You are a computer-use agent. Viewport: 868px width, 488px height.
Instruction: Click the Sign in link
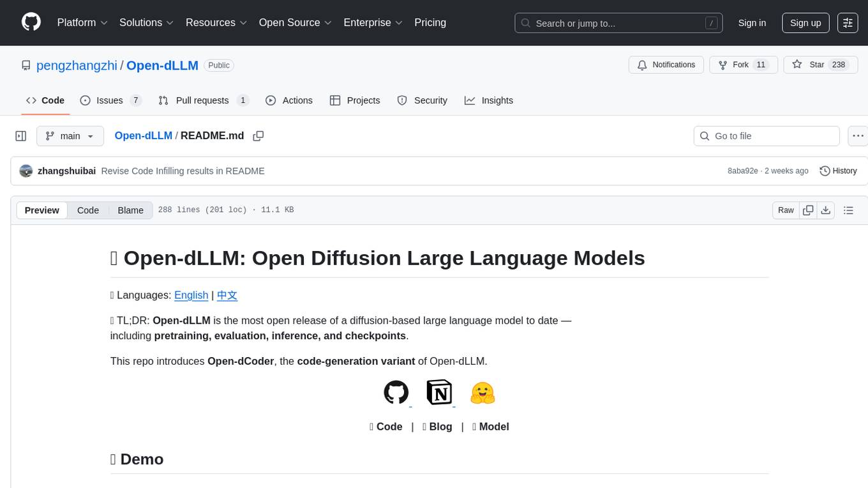point(752,23)
